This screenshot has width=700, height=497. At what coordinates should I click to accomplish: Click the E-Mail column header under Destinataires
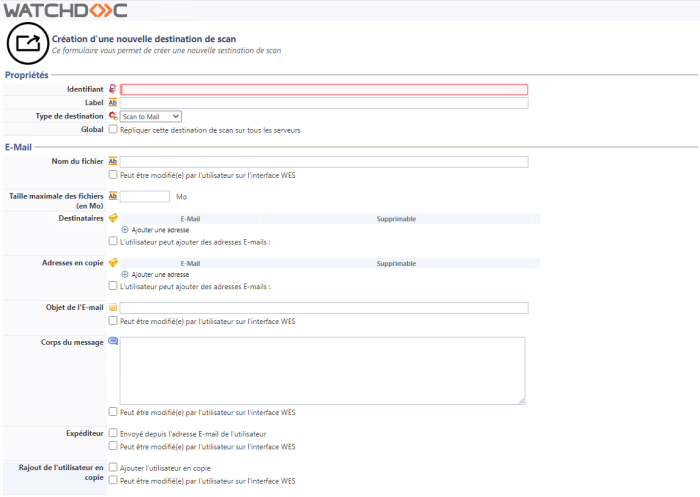point(191,218)
